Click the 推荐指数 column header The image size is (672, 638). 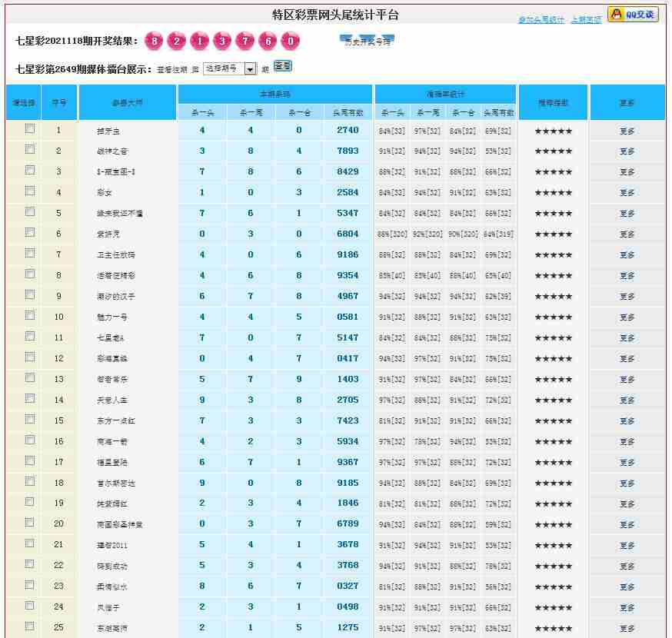pyautogui.click(x=553, y=103)
